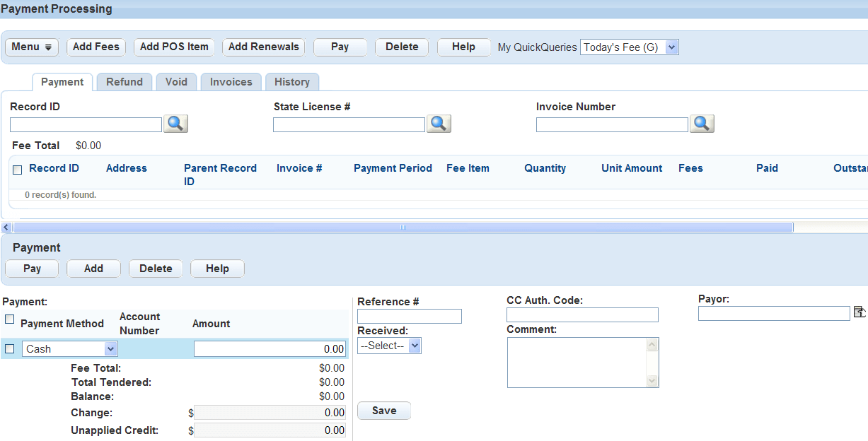
Task: Click the Invoice Number search magnifier icon
Action: click(x=702, y=124)
